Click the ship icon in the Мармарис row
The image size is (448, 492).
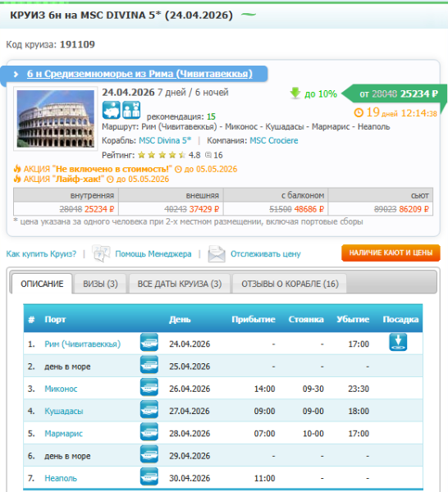pyautogui.click(x=149, y=432)
